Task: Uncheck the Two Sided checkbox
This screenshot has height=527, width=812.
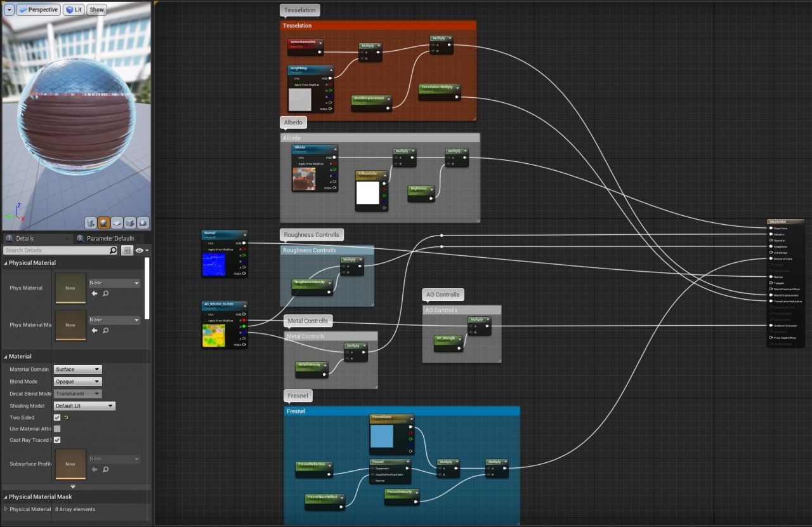Action: coord(57,418)
